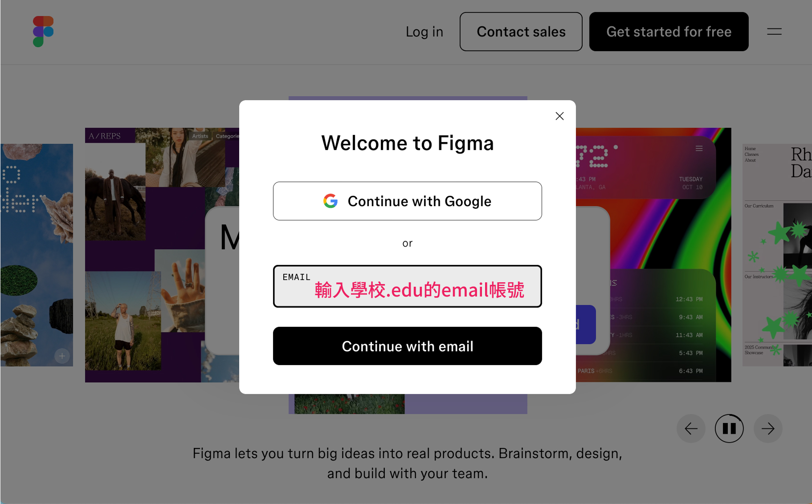The width and height of the screenshot is (812, 504).
Task: Open the hamburger navigation menu top right
Action: click(774, 32)
